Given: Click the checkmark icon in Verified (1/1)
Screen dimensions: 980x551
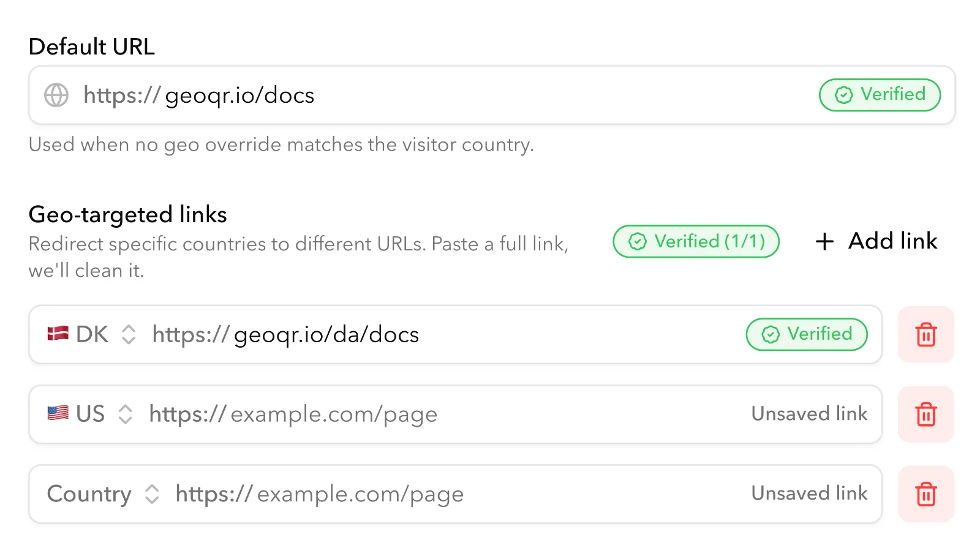Looking at the screenshot, I should (638, 242).
